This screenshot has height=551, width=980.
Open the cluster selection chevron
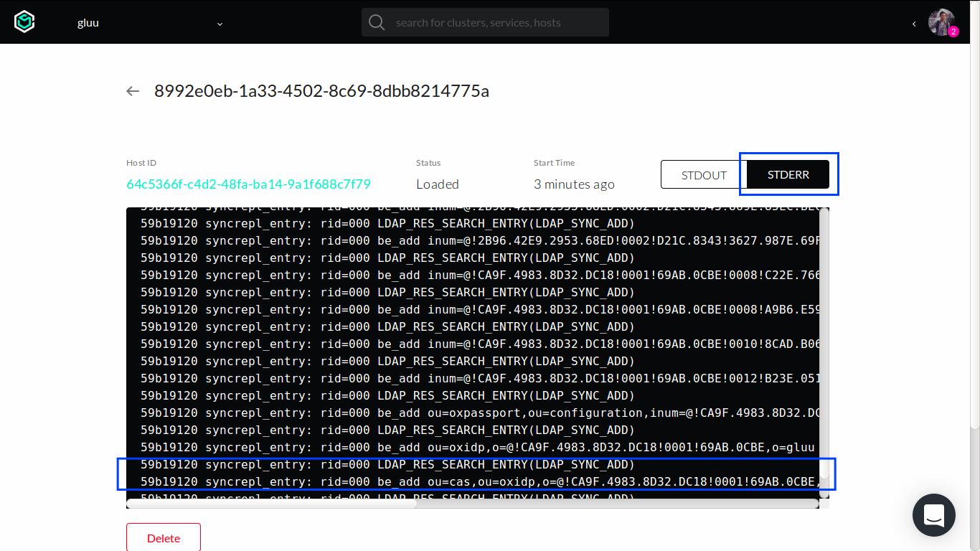[x=220, y=24]
